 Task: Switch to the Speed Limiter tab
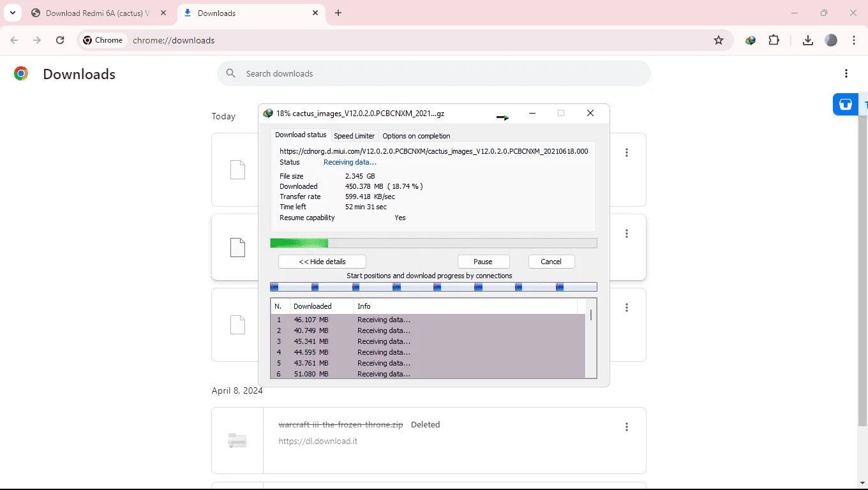click(x=354, y=136)
